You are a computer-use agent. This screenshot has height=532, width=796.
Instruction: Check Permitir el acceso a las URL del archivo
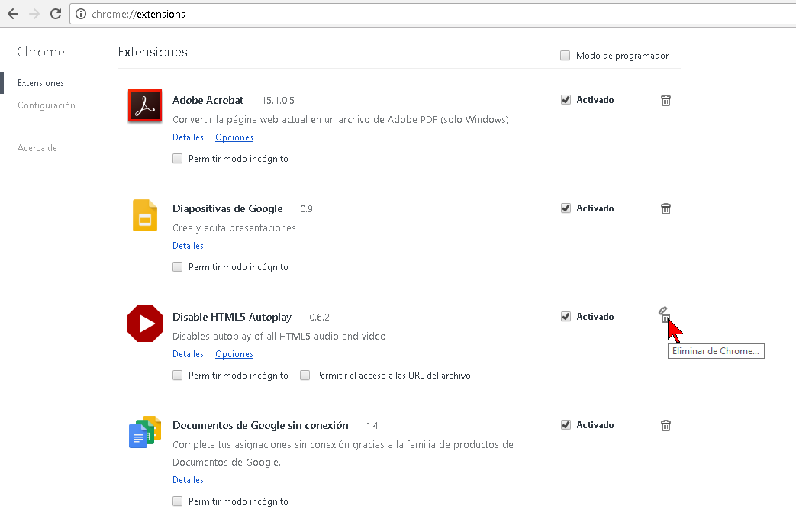[x=305, y=375]
